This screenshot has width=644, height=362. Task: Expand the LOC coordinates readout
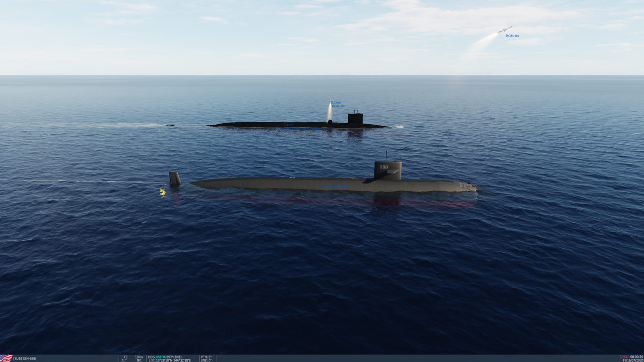(x=171, y=359)
